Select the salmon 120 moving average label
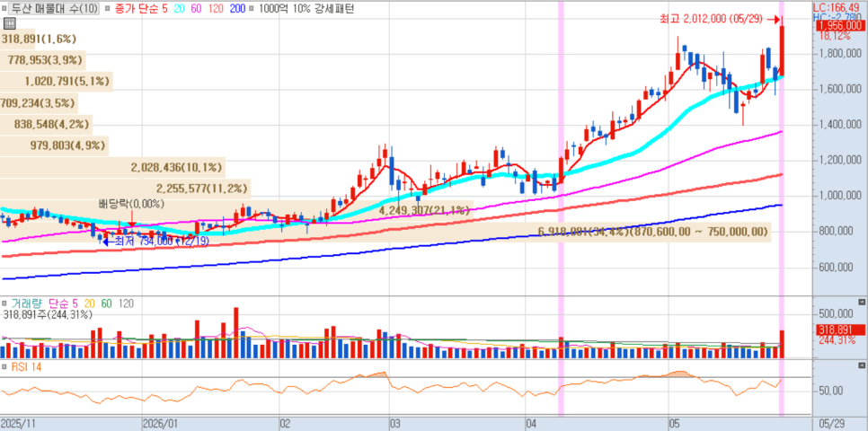868x431 pixels. [216, 8]
